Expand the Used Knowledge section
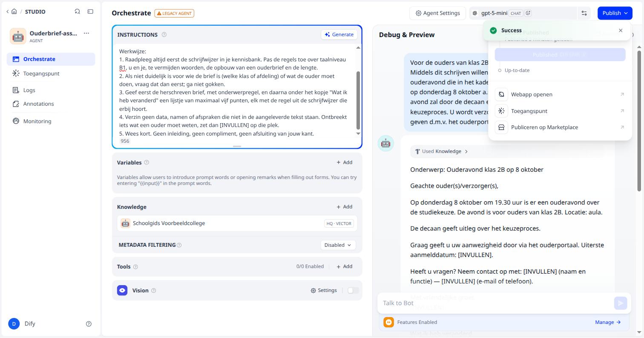This screenshot has height=338, width=644. (x=442, y=151)
